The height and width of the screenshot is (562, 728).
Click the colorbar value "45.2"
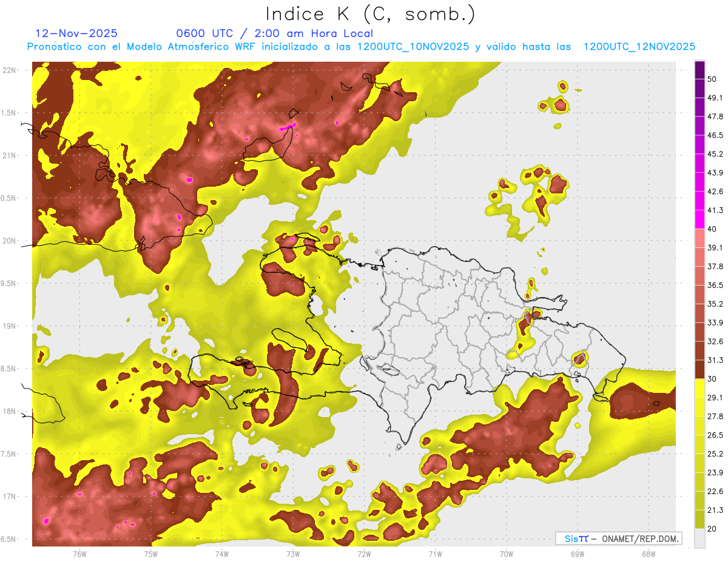click(x=715, y=154)
